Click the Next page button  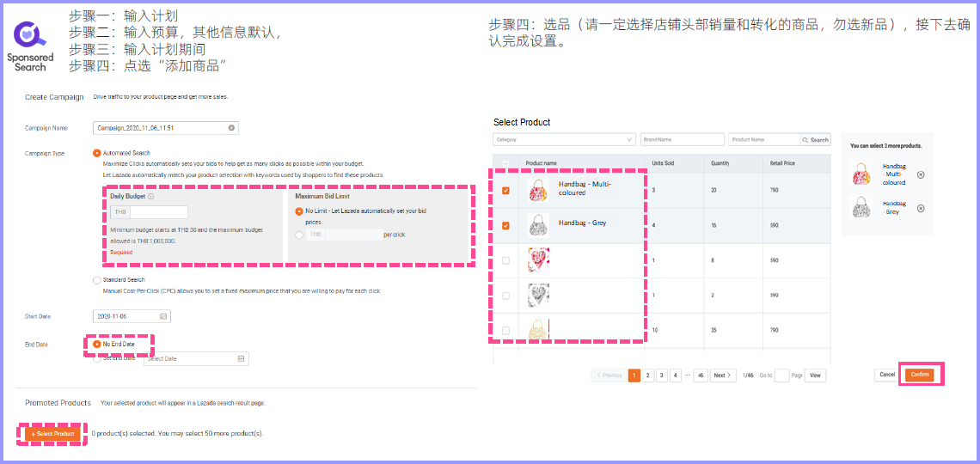722,375
